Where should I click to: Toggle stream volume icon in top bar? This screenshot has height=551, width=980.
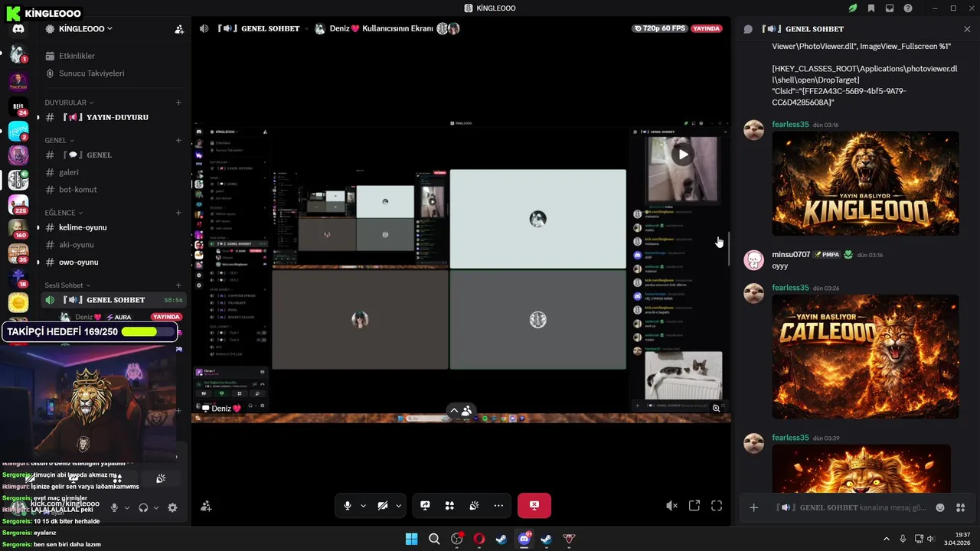[x=204, y=28]
